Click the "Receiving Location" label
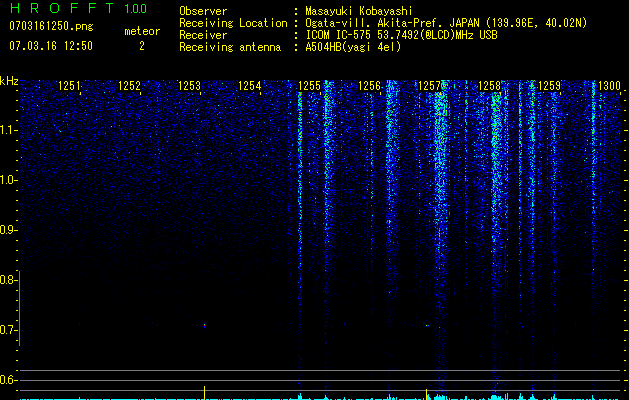Image resolution: width=629 pixels, height=400 pixels. point(233,23)
